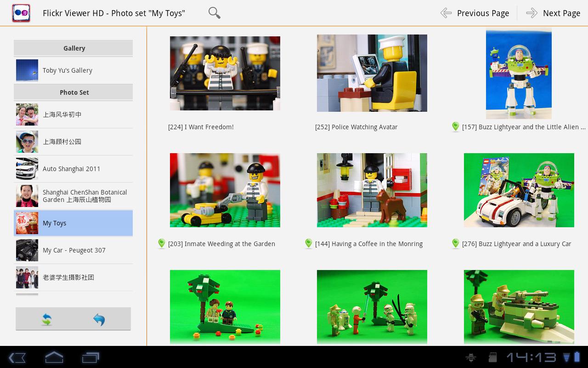
Task: Tap the USB debugging bug icon in status bar
Action: [470, 357]
